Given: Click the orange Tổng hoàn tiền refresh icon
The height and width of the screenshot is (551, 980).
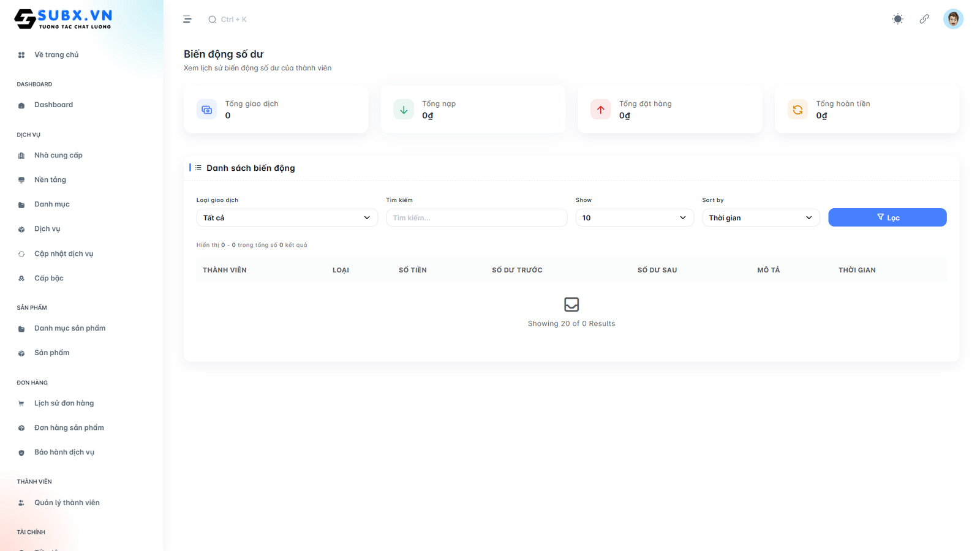Looking at the screenshot, I should [797, 110].
